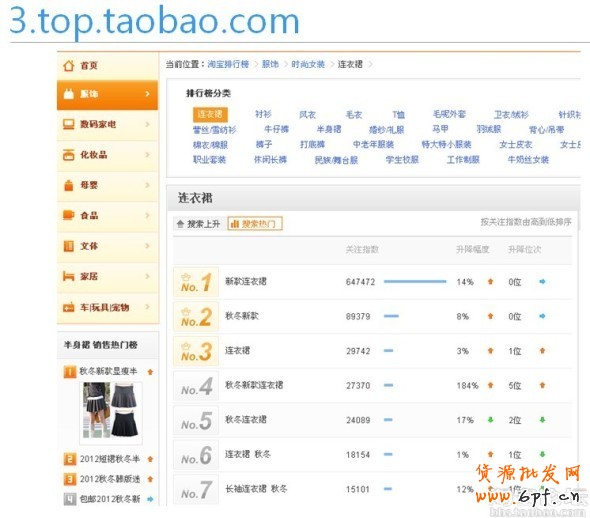This screenshot has height=518, width=590.
Task: Click the 母婴 bag icon
Action: [68, 185]
